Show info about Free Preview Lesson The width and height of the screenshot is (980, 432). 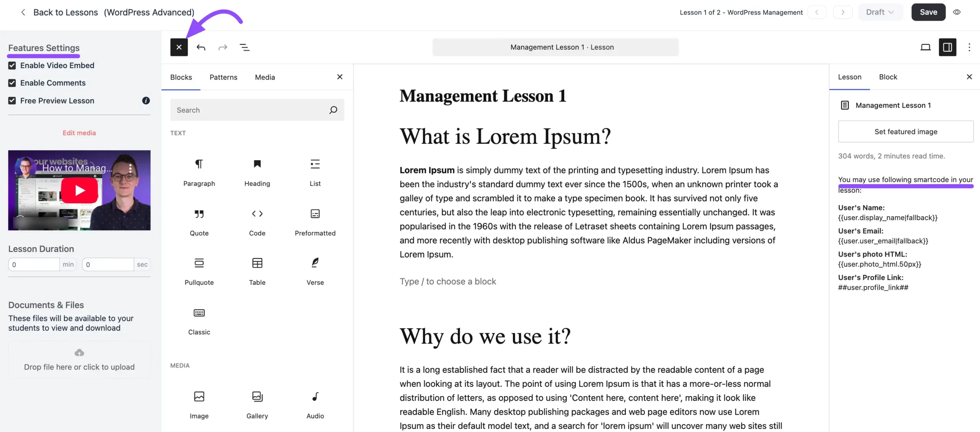[146, 100]
